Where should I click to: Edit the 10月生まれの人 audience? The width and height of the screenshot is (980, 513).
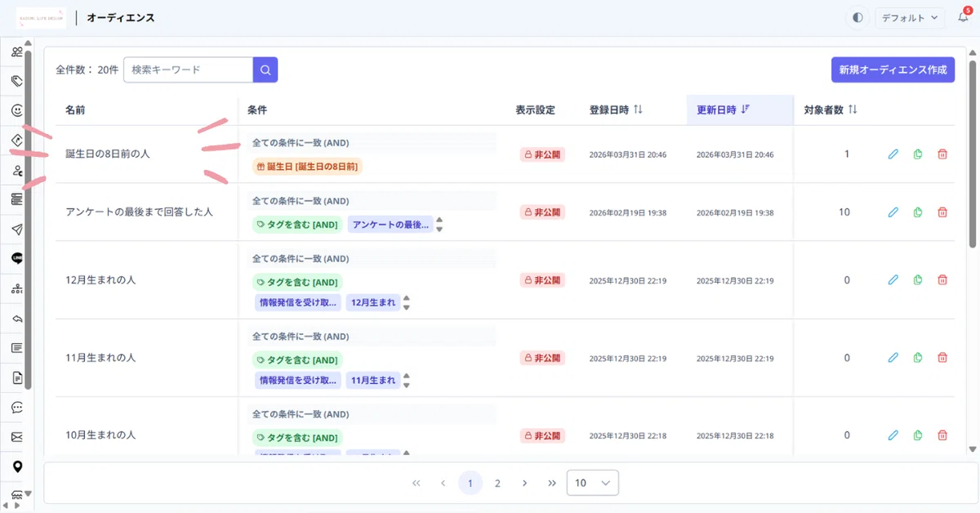click(x=893, y=435)
